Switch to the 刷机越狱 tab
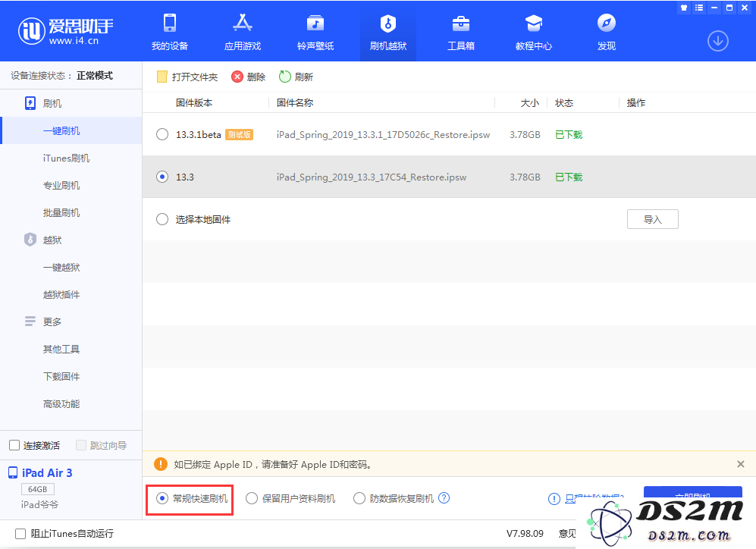756x549 pixels. pyautogui.click(x=388, y=33)
